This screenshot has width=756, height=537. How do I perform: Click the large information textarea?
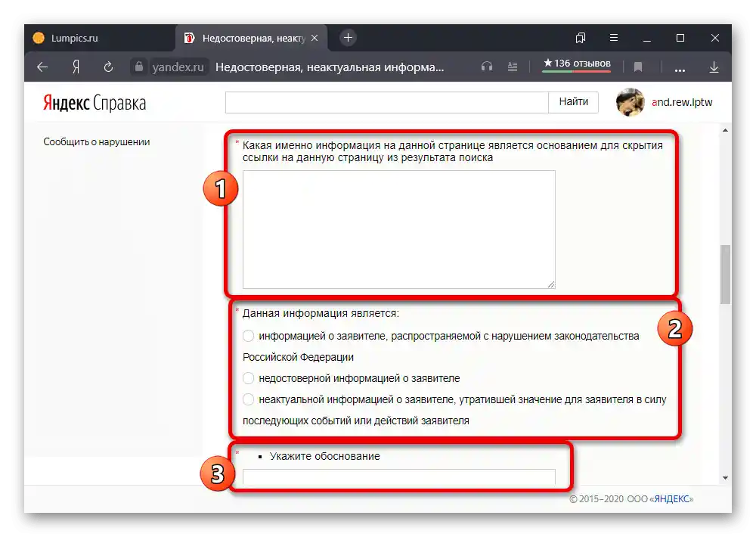click(398, 230)
